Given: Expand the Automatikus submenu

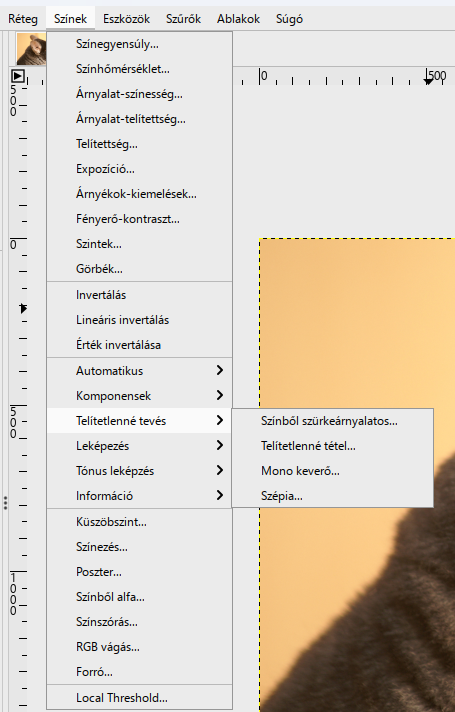Looking at the screenshot, I should point(139,371).
